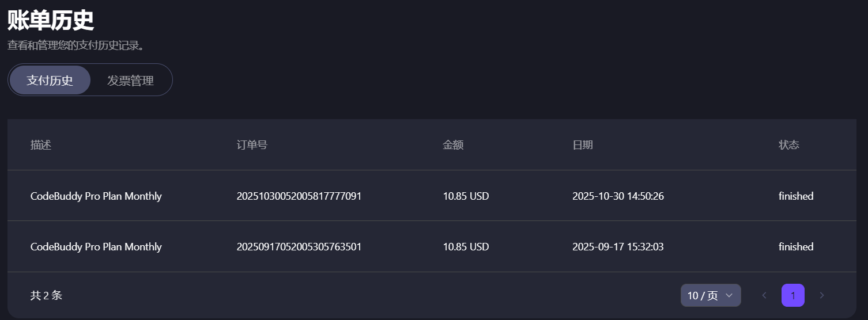The height and width of the screenshot is (320, 868).
Task: Go to previous page with left arrow
Action: 764,295
